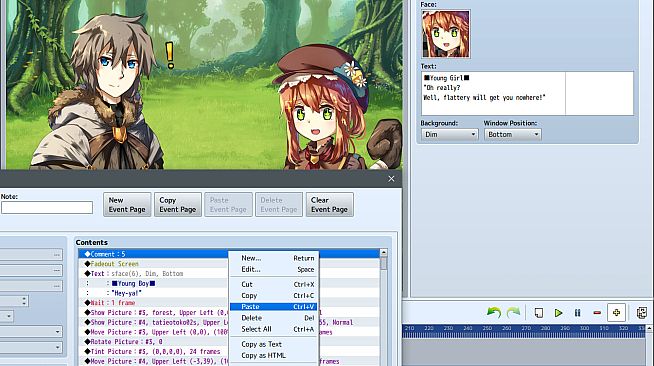The width and height of the screenshot is (654, 366).
Task: Click the third ellipsis button in the left panel
Action: pos(57,286)
